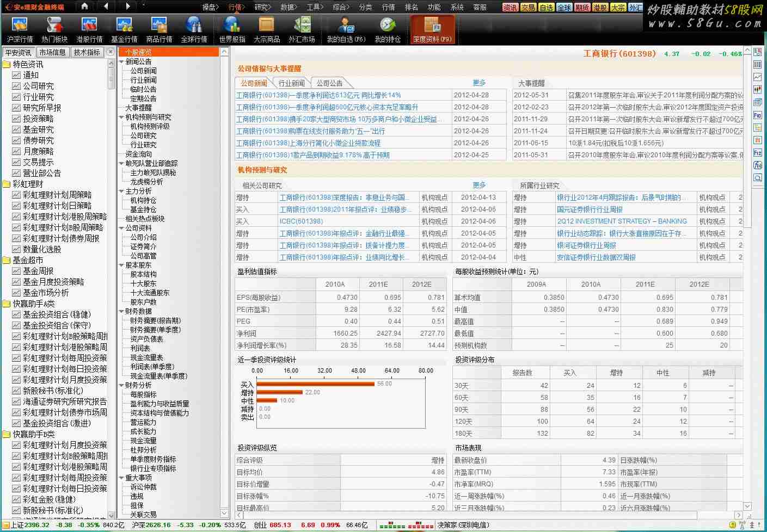This screenshot has width=767, height=532.
Task: Switch to the 技术指标 tab
Action: (x=87, y=52)
